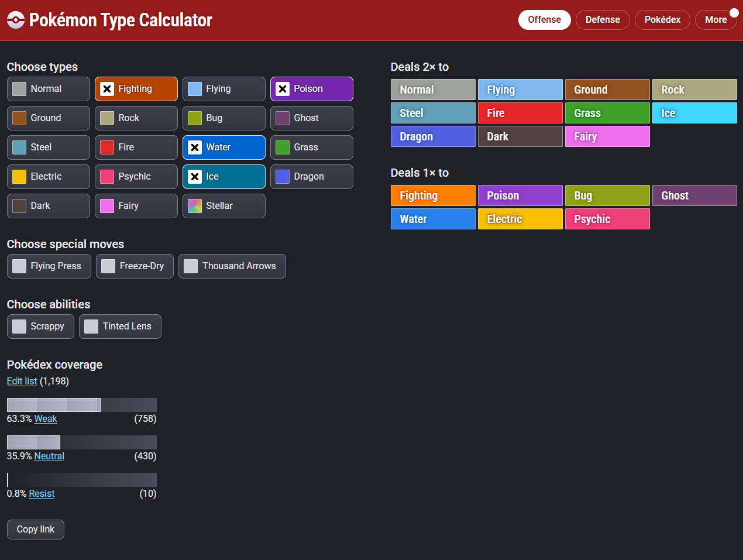743x560 pixels.
Task: Click Psychic badge under Deals 1×
Action: point(607,219)
